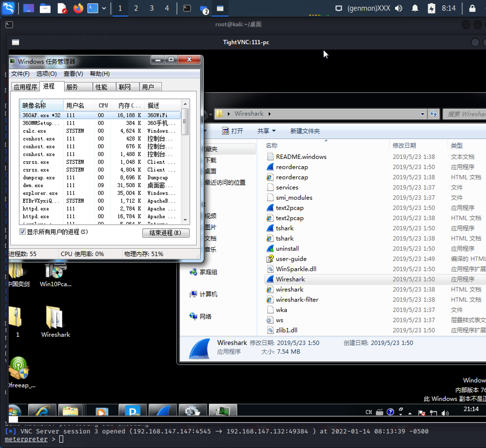
Task: Click the text editor icon in Kali panel
Action: coord(62,8)
